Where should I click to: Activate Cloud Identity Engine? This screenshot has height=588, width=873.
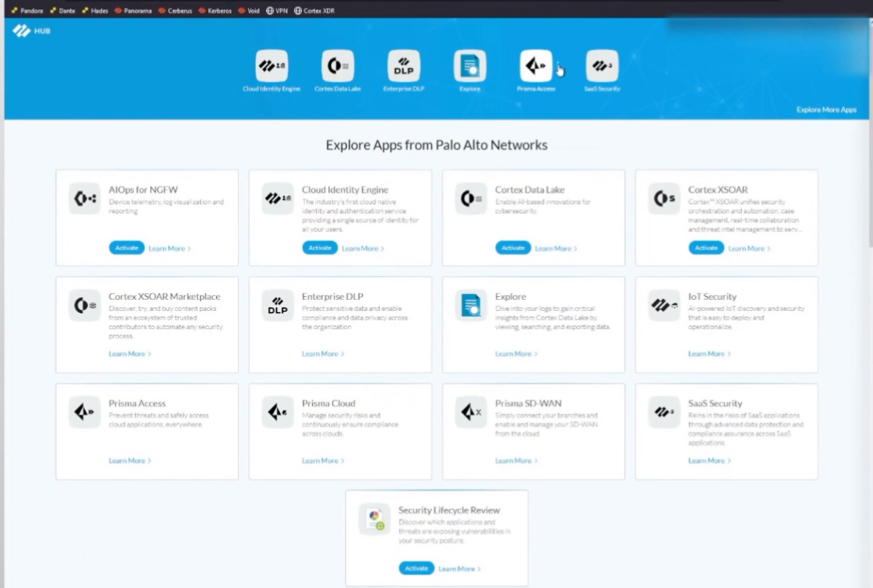click(320, 248)
